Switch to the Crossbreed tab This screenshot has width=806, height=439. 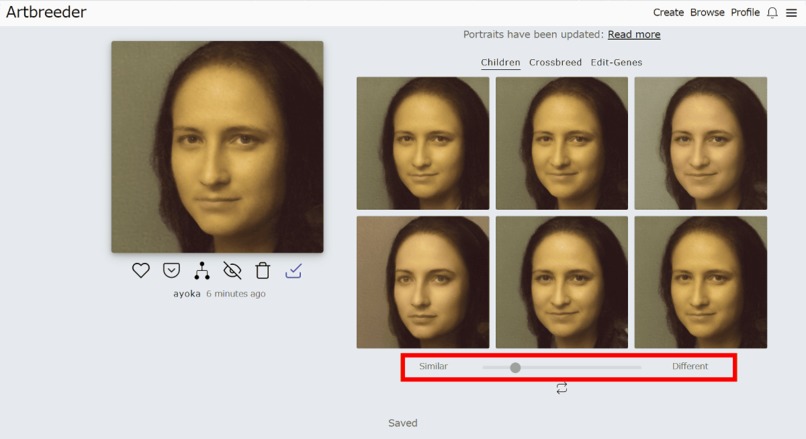[x=555, y=62]
